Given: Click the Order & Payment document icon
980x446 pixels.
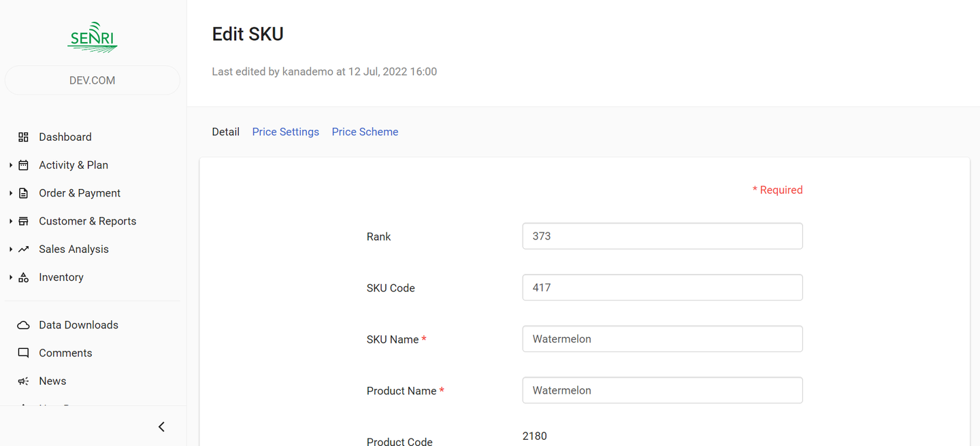Looking at the screenshot, I should 23,193.
